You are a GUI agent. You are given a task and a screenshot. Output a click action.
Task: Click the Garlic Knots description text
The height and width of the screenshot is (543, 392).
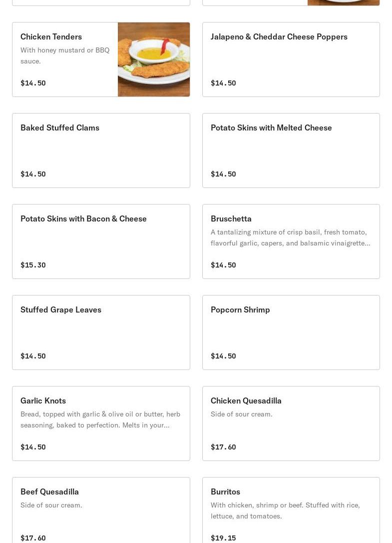(100, 419)
